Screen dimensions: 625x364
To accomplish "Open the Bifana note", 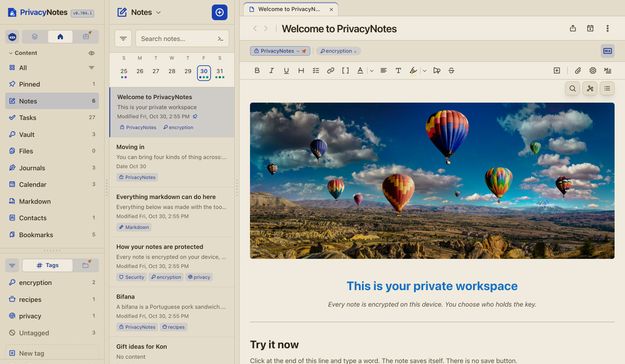I will (x=172, y=312).
